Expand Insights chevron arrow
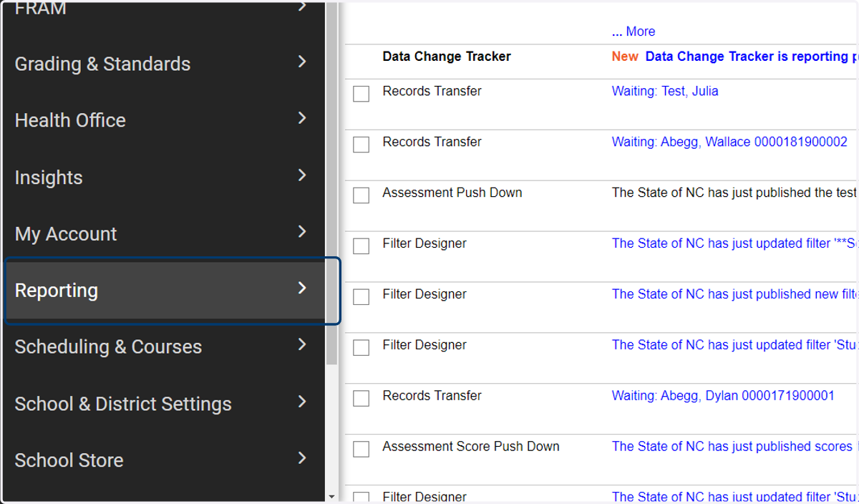 tap(302, 175)
